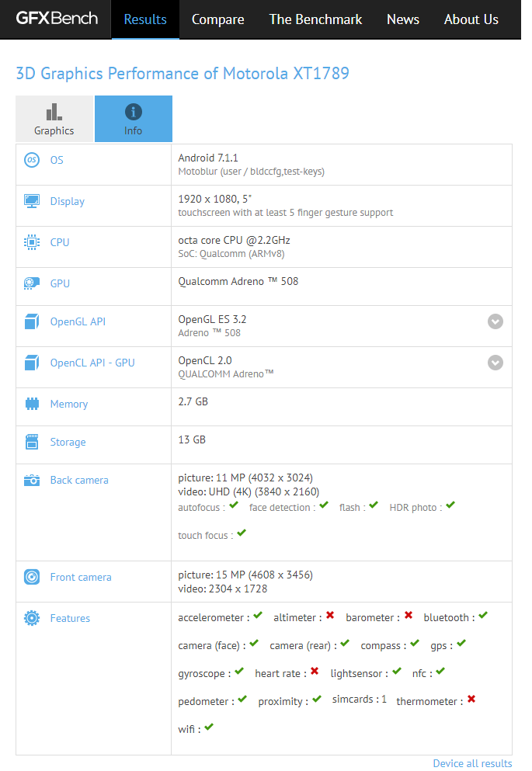Click the OS row icon
The image size is (532, 771).
(32, 160)
